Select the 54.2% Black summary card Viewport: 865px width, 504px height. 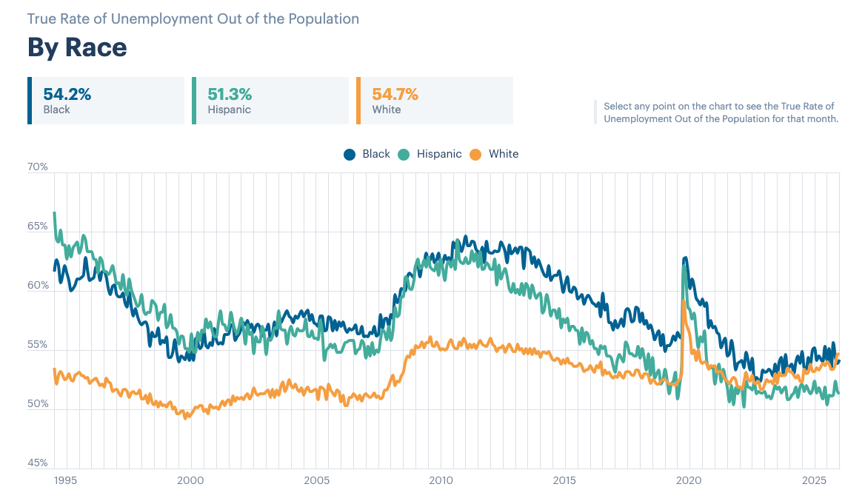pyautogui.click(x=106, y=101)
